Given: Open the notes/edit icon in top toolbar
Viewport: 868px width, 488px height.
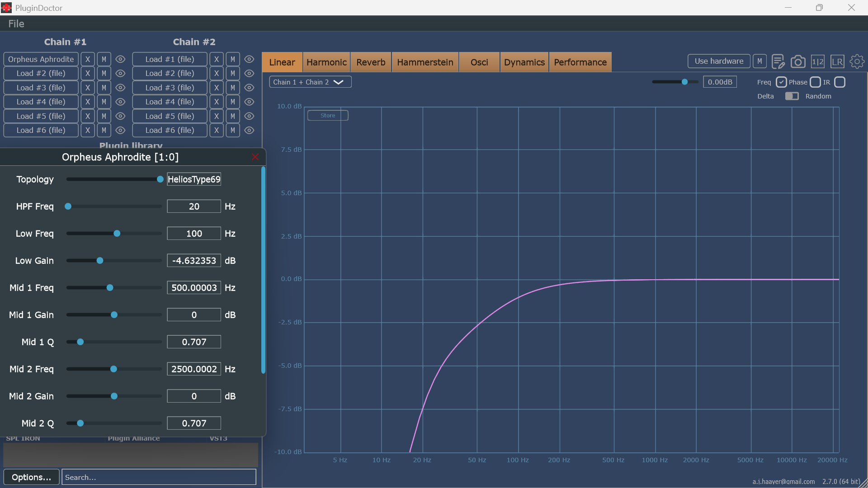Looking at the screenshot, I should tap(778, 61).
